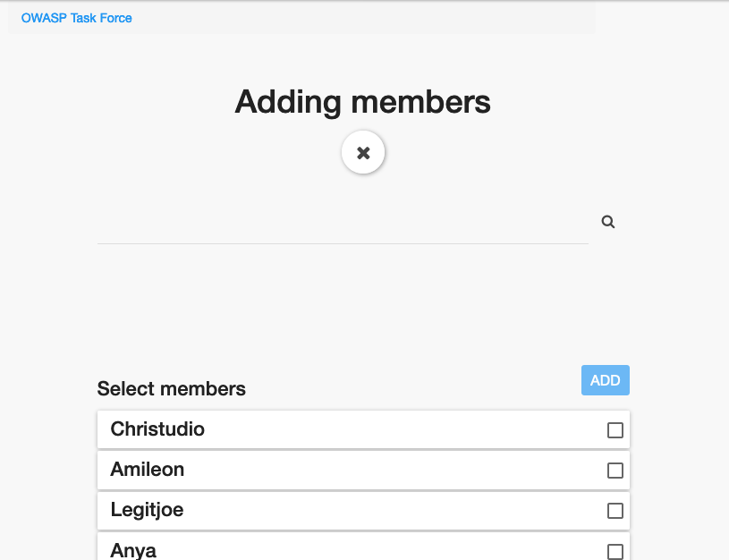
Task: Check the box for Christudio
Action: coord(615,430)
